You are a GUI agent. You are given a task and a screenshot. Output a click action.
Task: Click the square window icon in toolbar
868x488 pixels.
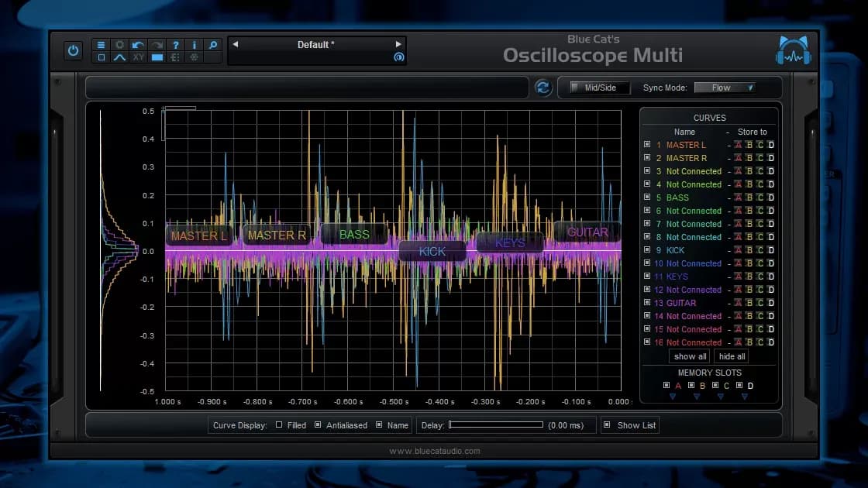[x=101, y=57]
